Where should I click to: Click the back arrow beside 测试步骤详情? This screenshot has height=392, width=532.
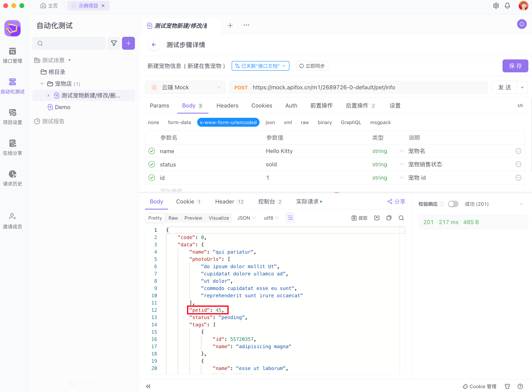pos(154,45)
